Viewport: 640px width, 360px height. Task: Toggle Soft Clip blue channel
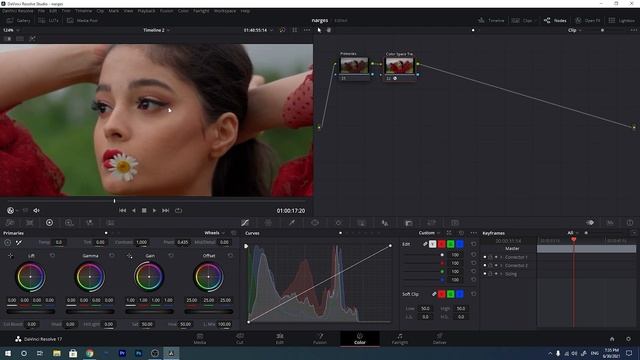coord(460,294)
